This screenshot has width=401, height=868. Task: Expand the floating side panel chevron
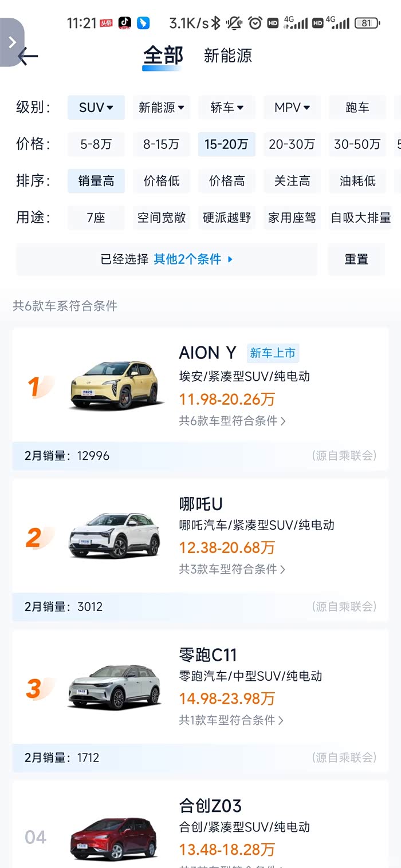pos(11,42)
